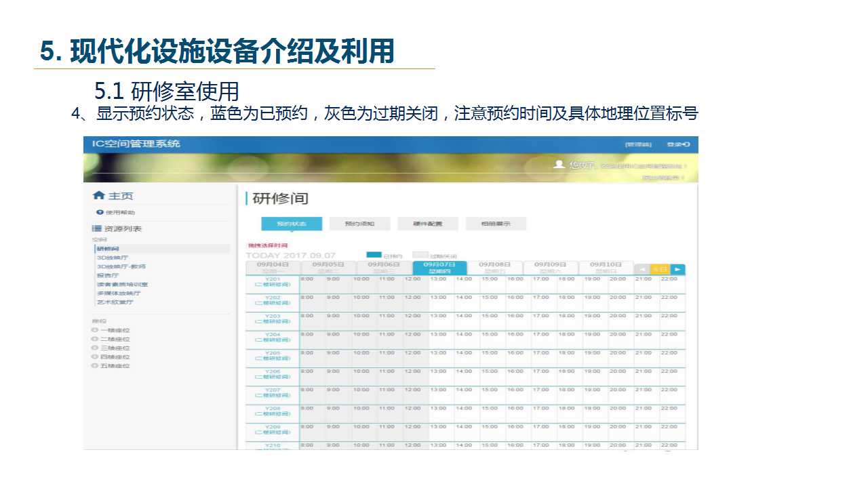The height and width of the screenshot is (488, 868).
Task: Click the 17:00 slot in the Y203 row
Action: 545,321
